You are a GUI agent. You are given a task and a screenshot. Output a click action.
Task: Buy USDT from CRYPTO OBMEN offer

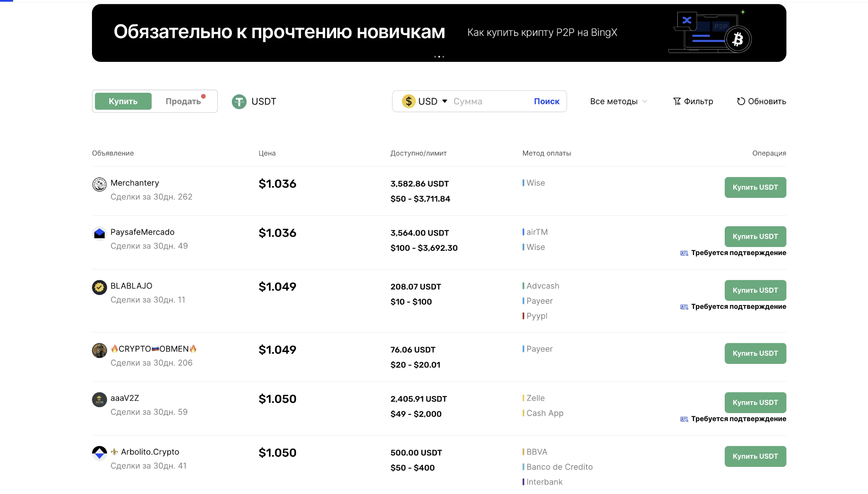tap(755, 353)
